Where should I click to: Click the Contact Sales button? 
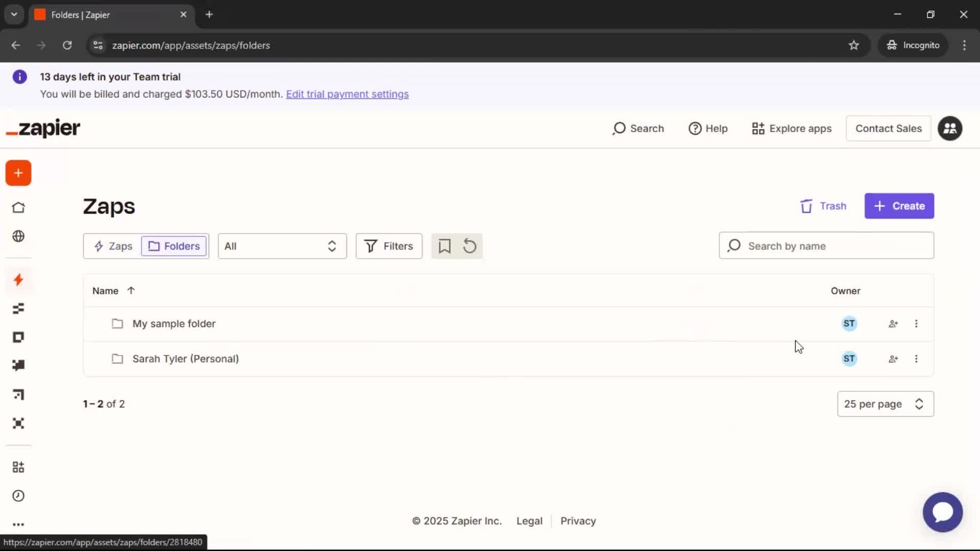click(889, 129)
